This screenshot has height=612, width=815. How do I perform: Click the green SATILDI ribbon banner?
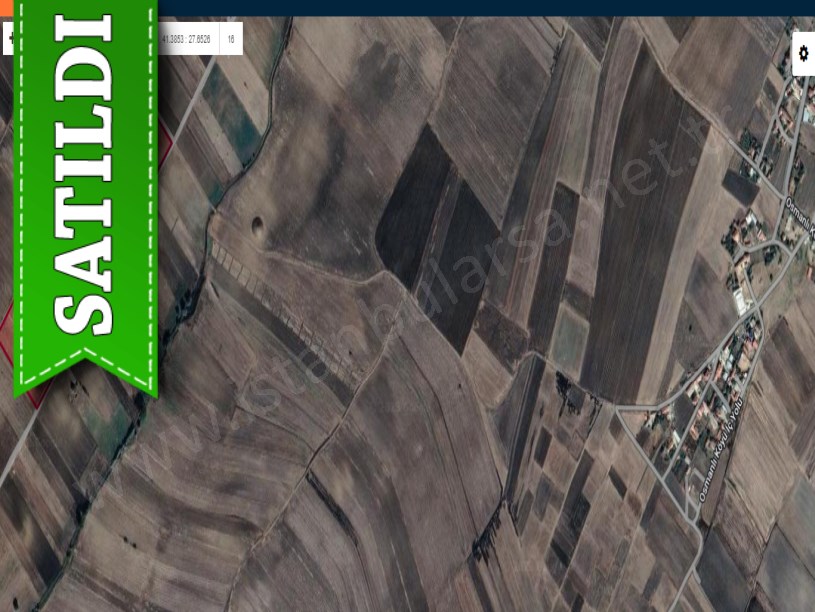click(x=85, y=180)
